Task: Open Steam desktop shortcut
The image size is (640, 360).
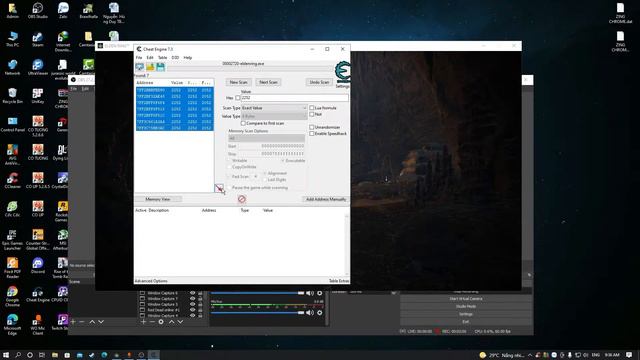Action: tap(38, 39)
